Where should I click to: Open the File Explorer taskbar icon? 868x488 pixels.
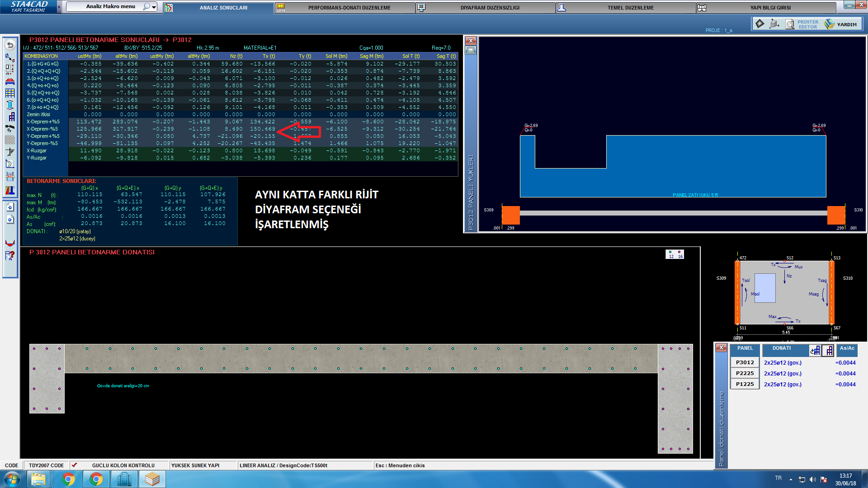(39, 479)
